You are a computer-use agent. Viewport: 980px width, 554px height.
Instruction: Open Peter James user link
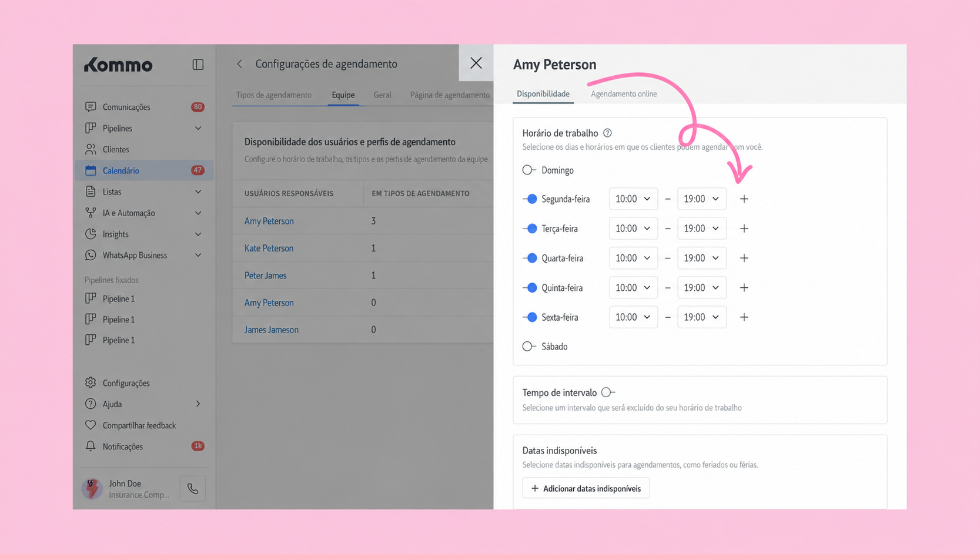point(266,276)
